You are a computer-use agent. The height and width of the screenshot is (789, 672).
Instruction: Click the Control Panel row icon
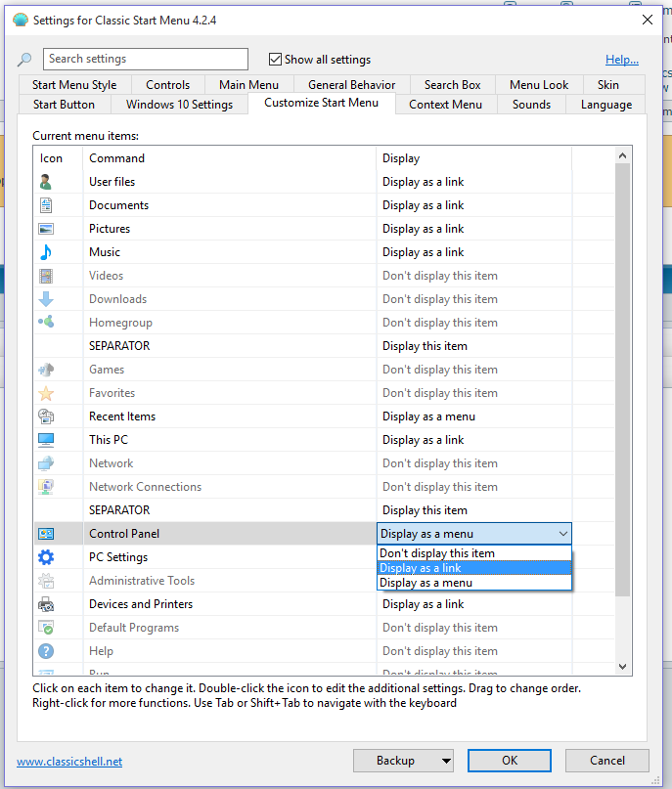(x=46, y=534)
